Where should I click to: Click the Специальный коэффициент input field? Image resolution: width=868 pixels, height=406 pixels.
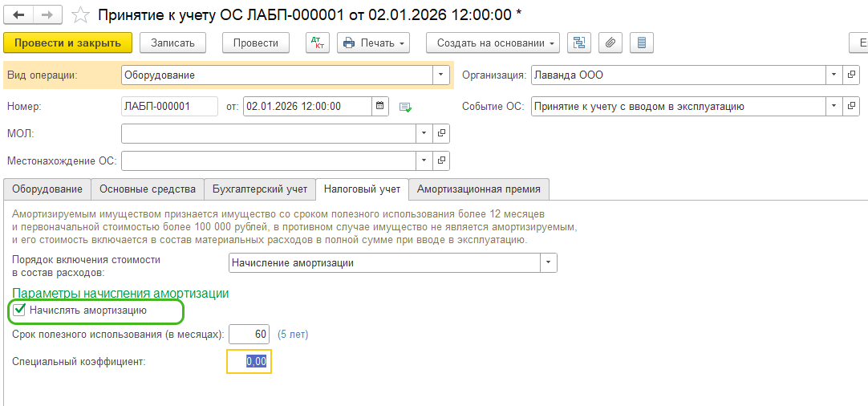(x=249, y=362)
